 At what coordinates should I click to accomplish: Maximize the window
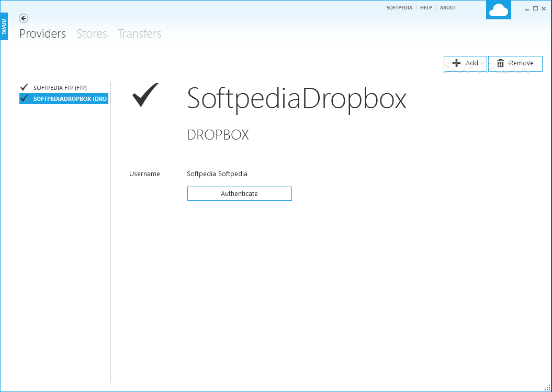coord(535,8)
